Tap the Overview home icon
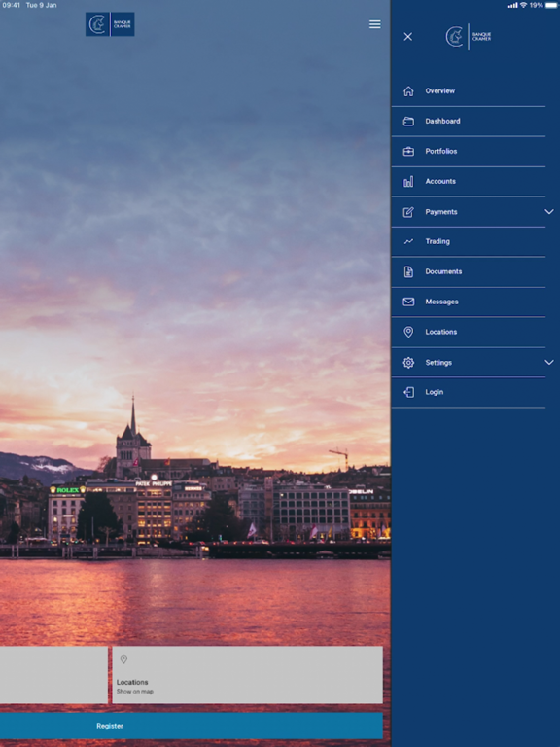The image size is (560, 747). point(408,91)
